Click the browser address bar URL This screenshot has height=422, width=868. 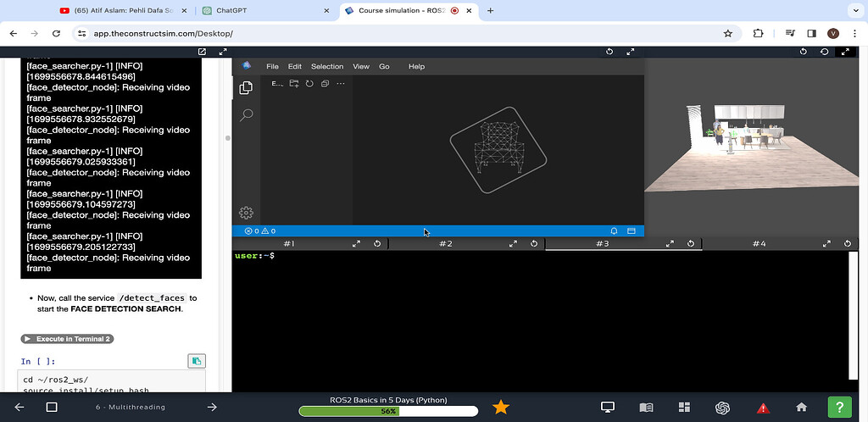(163, 33)
